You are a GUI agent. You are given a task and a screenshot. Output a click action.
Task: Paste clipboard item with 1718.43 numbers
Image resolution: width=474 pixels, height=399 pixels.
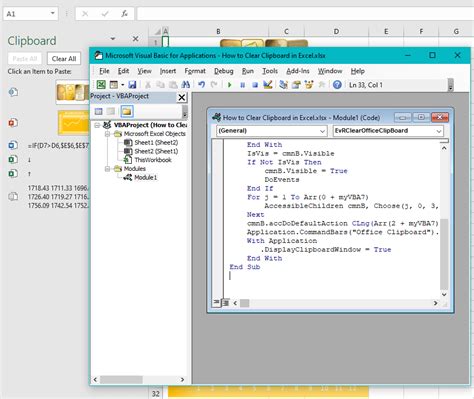tap(48, 197)
